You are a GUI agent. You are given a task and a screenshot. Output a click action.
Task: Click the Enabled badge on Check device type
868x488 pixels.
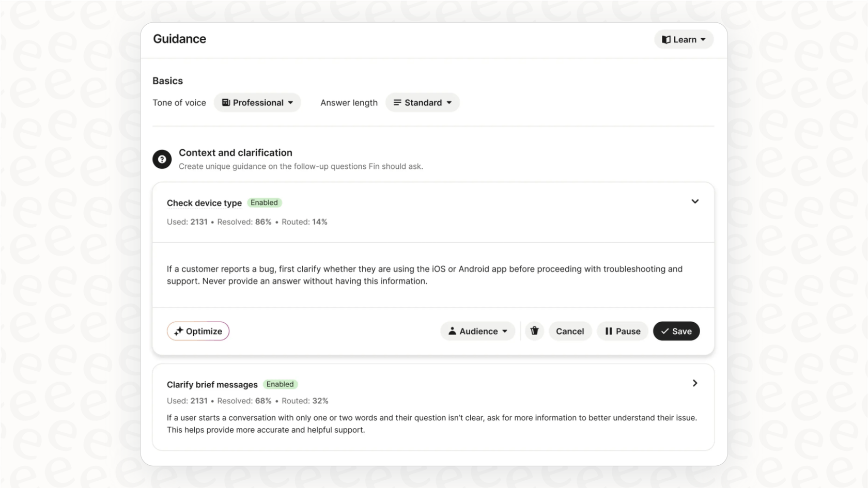tap(264, 203)
